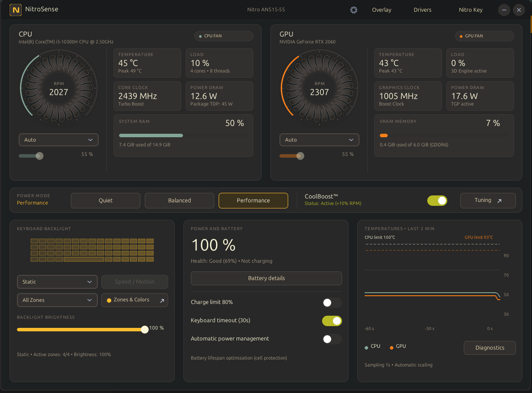532x393 pixels.
Task: Click the 'CPU limit 100°C' label
Action: click(x=380, y=238)
